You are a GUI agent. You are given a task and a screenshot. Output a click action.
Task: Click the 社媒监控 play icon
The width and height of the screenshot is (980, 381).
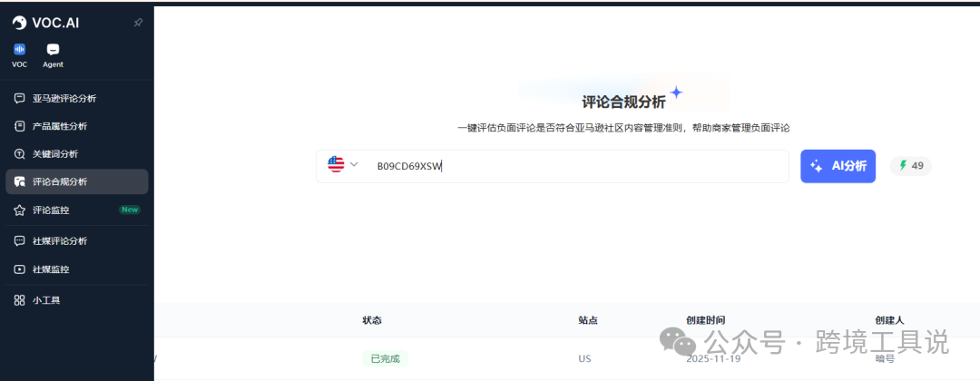point(19,269)
